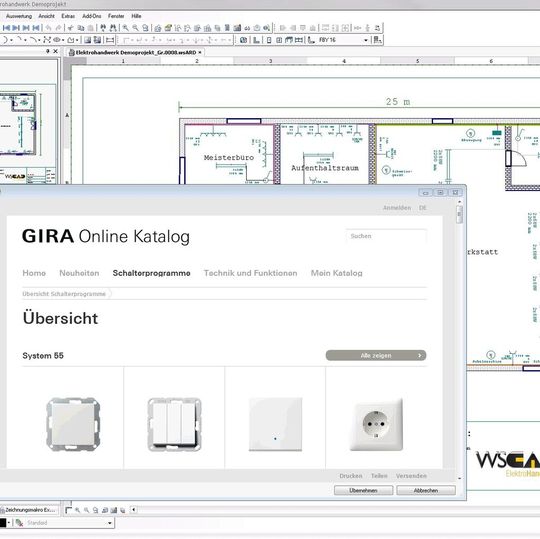The image size is (540, 539).
Task: Select the triple rocker switch product
Action: coord(174,424)
